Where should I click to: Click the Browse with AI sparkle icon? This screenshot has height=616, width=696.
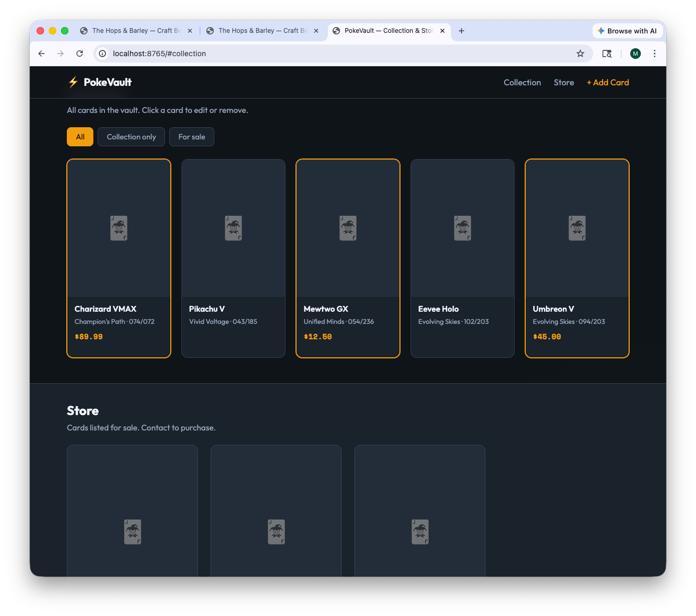(600, 31)
